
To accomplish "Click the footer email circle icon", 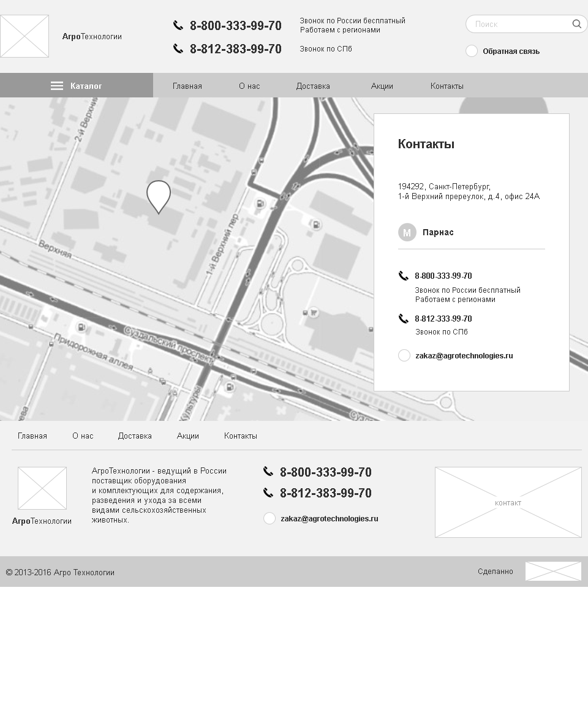I will click(x=269, y=518).
